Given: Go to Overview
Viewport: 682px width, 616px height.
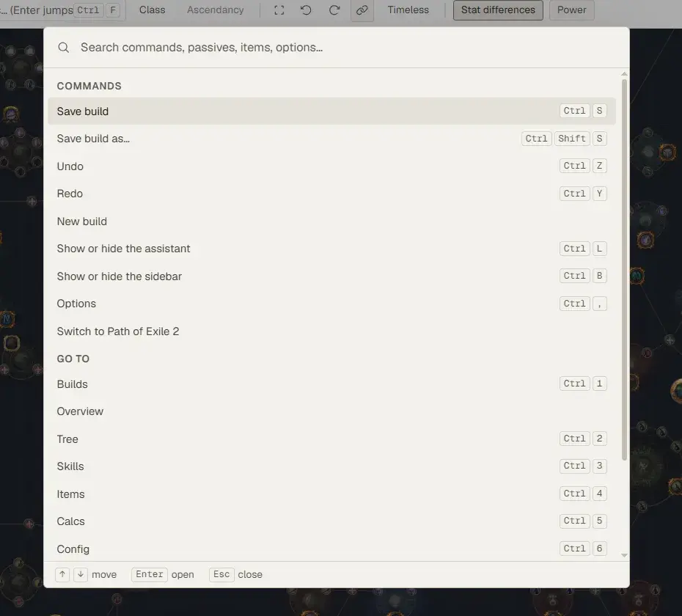Looking at the screenshot, I should (332, 411).
